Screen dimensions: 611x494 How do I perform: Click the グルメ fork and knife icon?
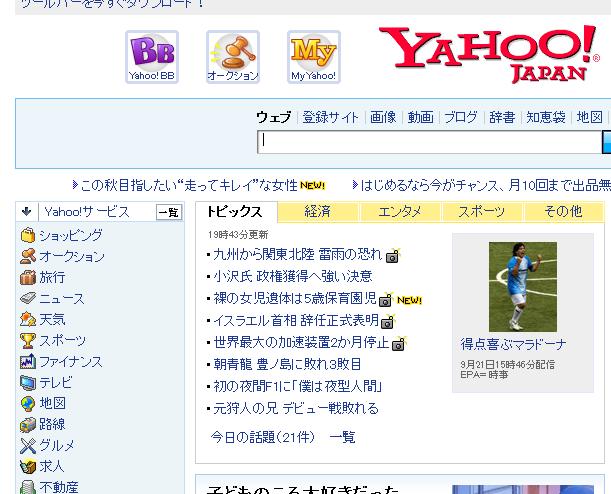28,446
